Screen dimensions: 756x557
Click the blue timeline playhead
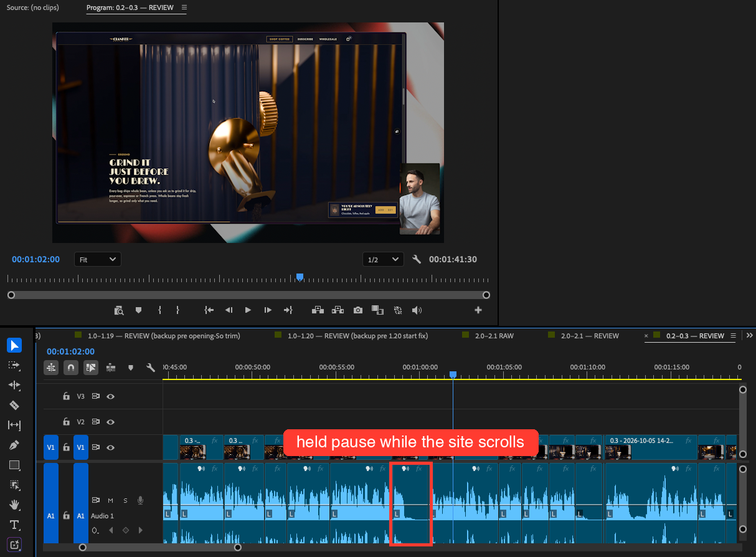[x=453, y=374]
